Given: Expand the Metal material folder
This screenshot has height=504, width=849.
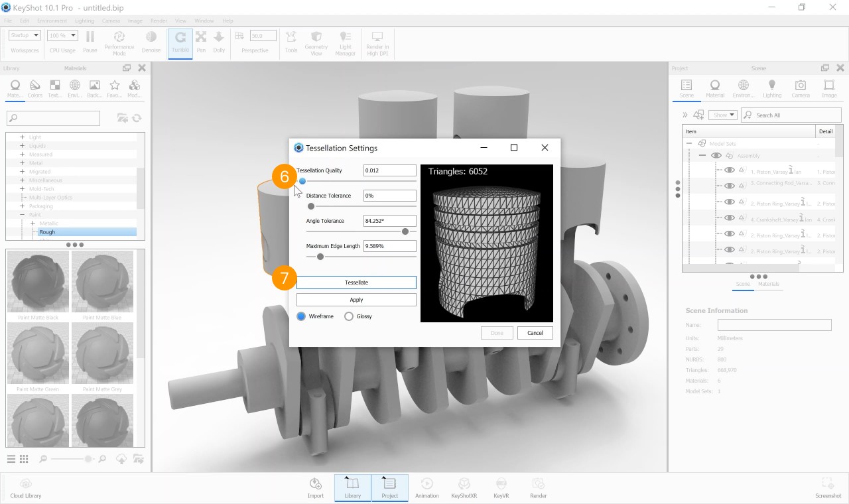Looking at the screenshot, I should click(22, 162).
